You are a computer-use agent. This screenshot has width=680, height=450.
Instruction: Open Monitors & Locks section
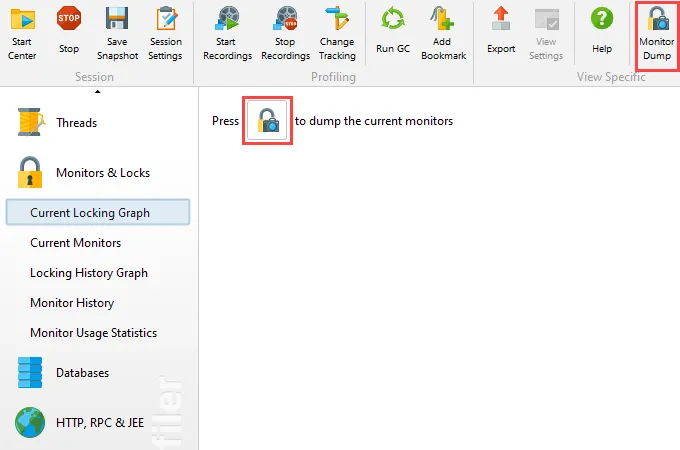tap(84, 173)
